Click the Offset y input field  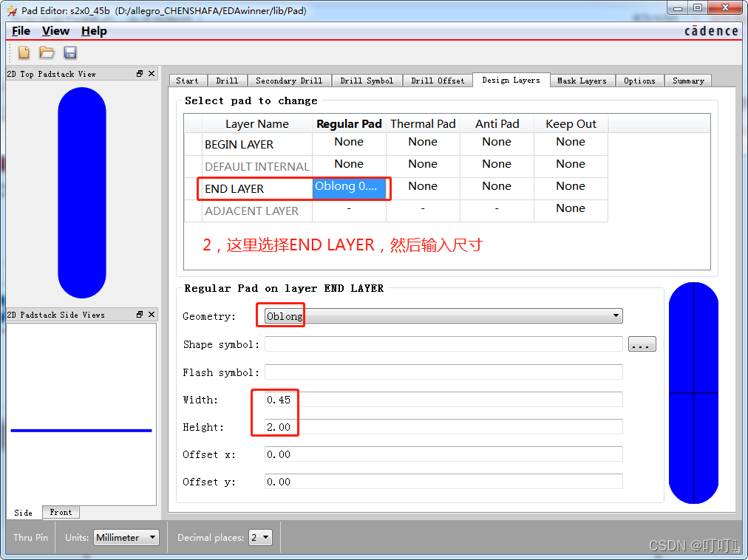[443, 482]
